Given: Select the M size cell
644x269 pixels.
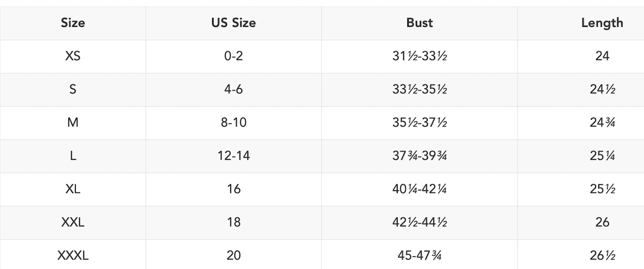Looking at the screenshot, I should pyautogui.click(x=73, y=122).
